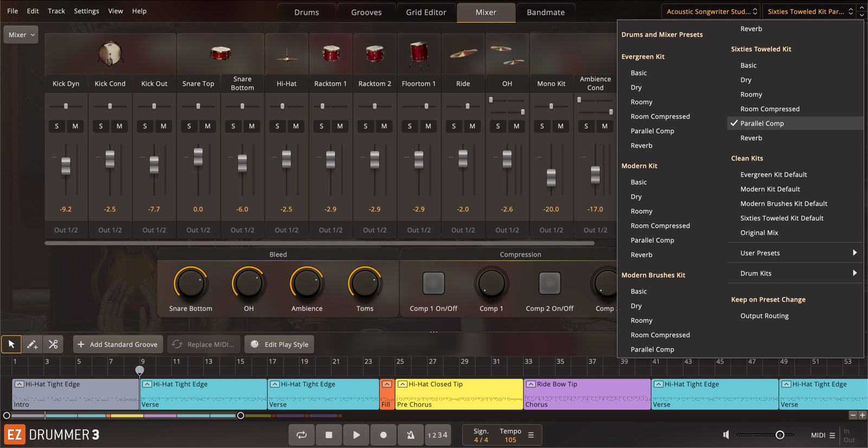
Task: Toggle Comp 2 On/Off switch
Action: (550, 283)
